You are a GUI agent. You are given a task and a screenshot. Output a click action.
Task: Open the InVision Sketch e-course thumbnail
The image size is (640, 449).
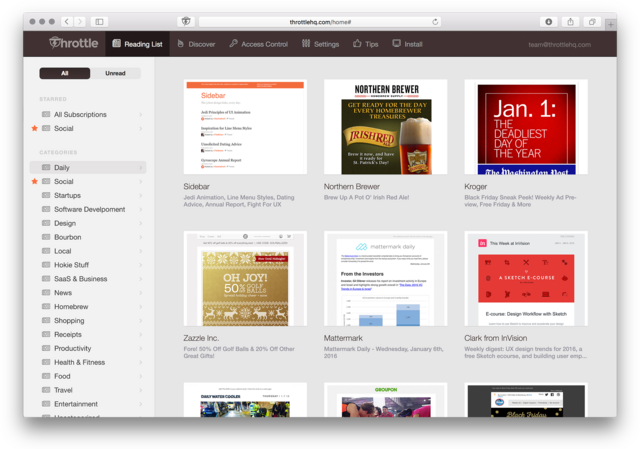coord(526,278)
